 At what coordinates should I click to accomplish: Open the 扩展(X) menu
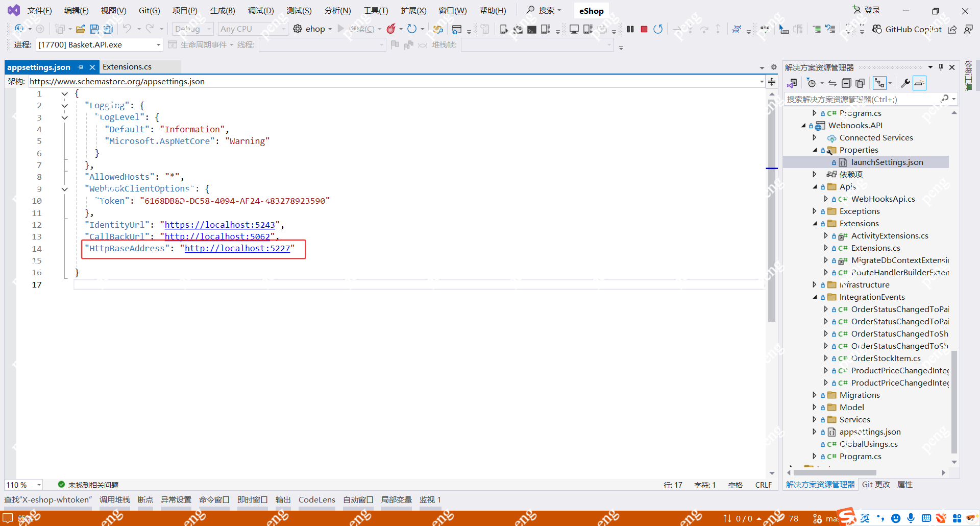point(413,11)
